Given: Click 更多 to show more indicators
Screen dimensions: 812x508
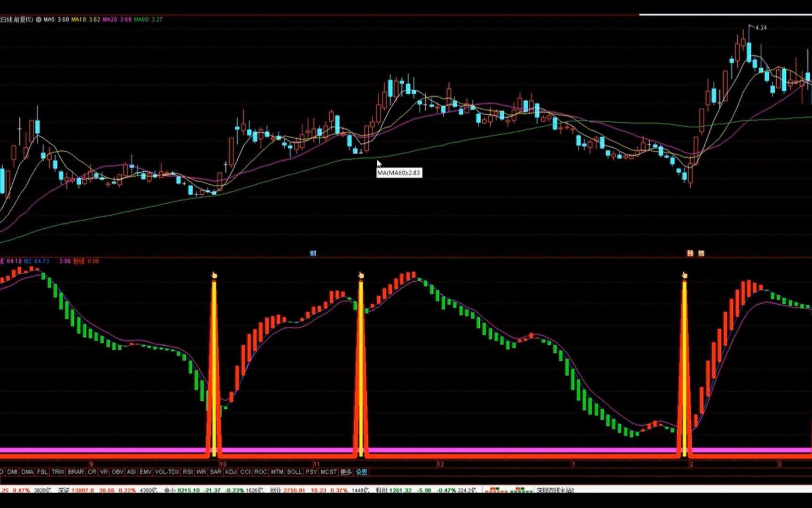Looking at the screenshot, I should [x=346, y=472].
